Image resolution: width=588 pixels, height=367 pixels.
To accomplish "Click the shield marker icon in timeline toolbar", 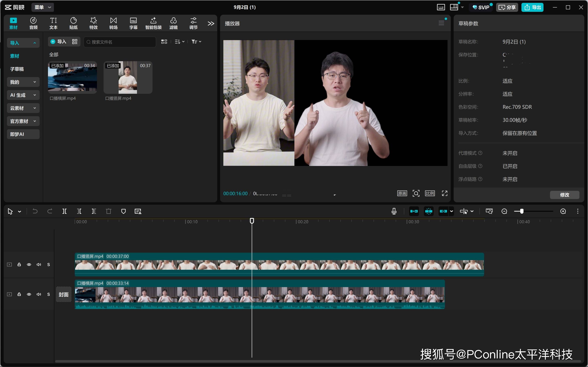I will coord(124,211).
